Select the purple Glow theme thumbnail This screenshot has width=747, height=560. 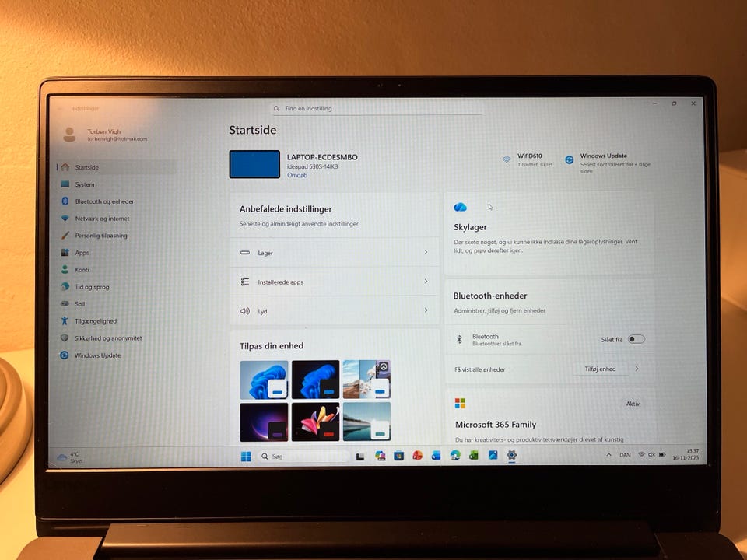click(265, 422)
